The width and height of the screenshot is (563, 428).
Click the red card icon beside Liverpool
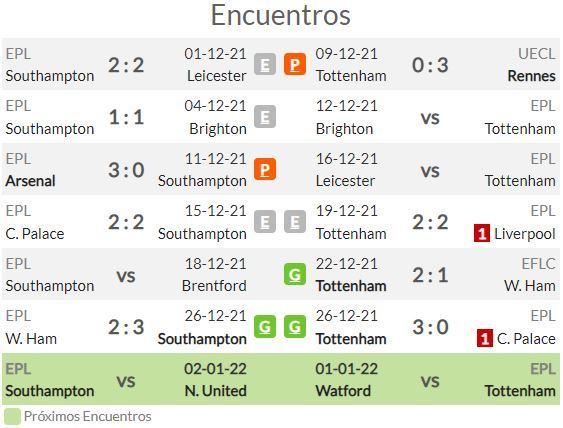click(x=482, y=234)
